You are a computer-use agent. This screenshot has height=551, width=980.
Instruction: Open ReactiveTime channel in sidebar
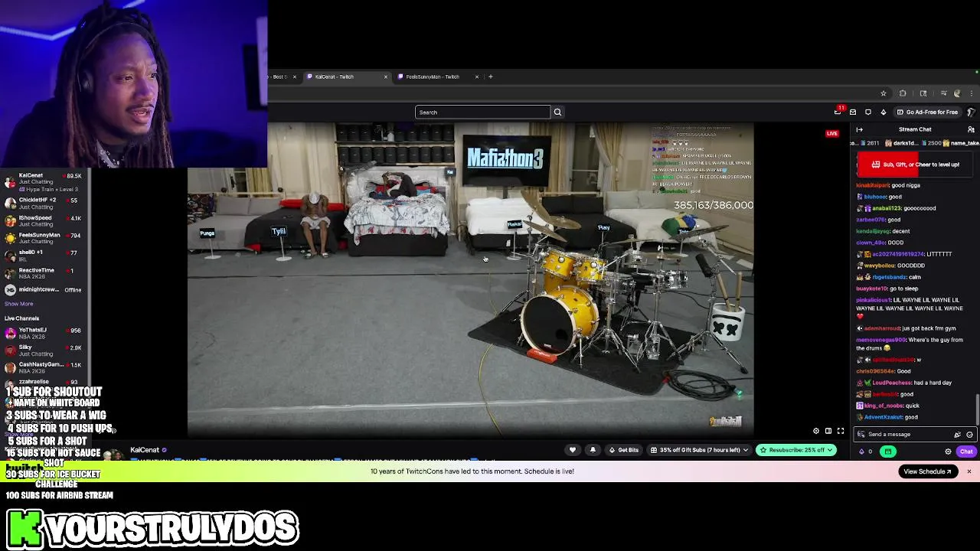(43, 272)
